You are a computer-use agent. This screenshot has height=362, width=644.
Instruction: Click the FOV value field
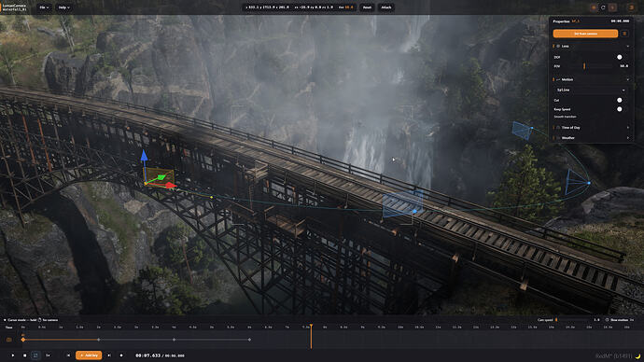coord(623,66)
